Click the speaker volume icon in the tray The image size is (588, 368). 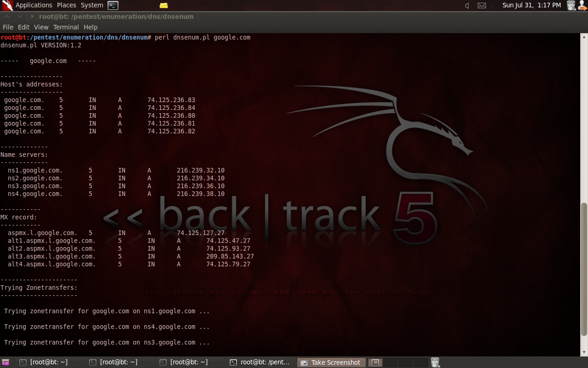(466, 6)
